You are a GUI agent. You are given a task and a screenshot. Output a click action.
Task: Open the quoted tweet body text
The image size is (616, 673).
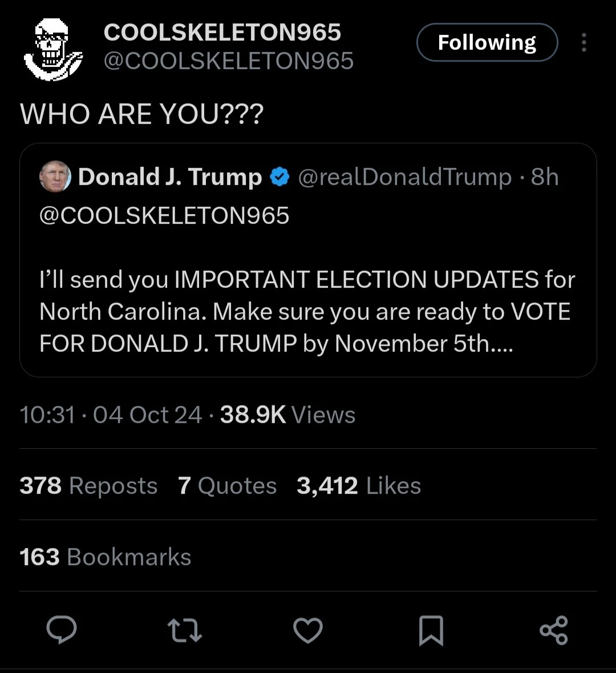point(307,312)
